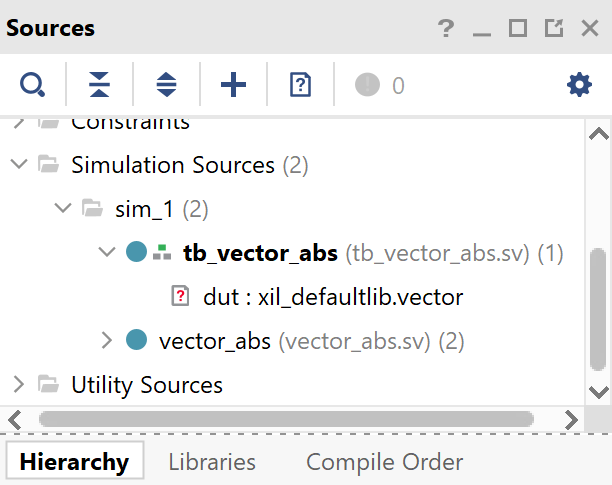This screenshot has height=485, width=612.
Task: Expand the vector_abs module node
Action: pyautogui.click(x=108, y=341)
